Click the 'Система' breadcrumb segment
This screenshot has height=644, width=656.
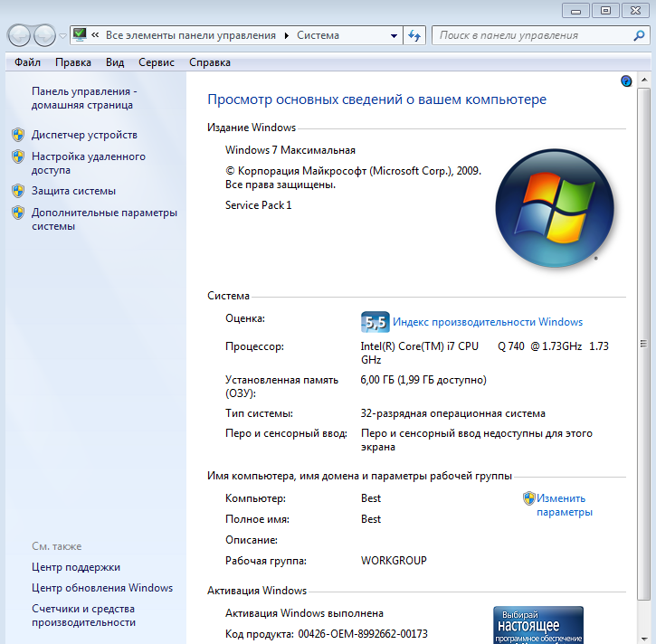coord(318,35)
